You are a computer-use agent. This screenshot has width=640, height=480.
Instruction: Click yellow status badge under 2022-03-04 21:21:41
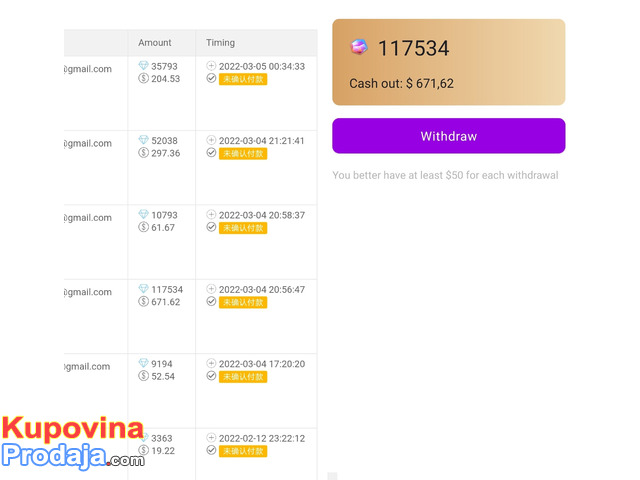tap(243, 154)
